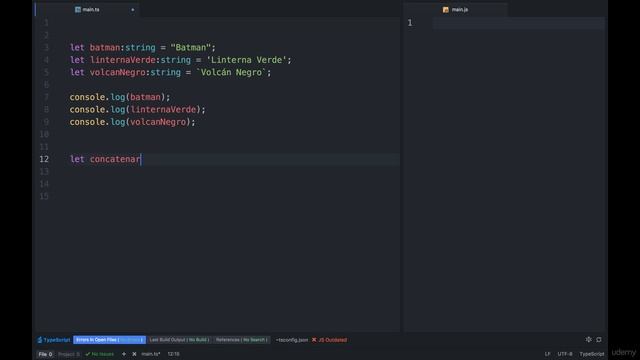The image size is (640, 360).
Task: Click line number 12 in the gutter
Action: 44,159
